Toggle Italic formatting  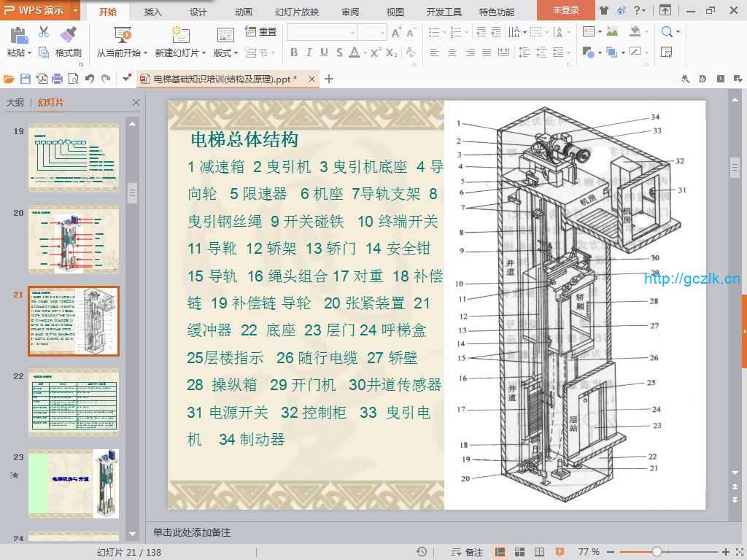click(309, 52)
